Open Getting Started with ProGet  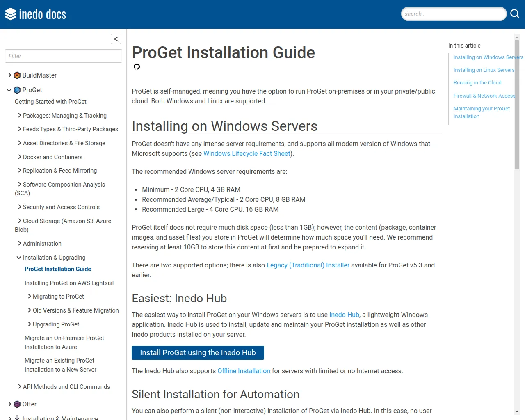click(50, 102)
